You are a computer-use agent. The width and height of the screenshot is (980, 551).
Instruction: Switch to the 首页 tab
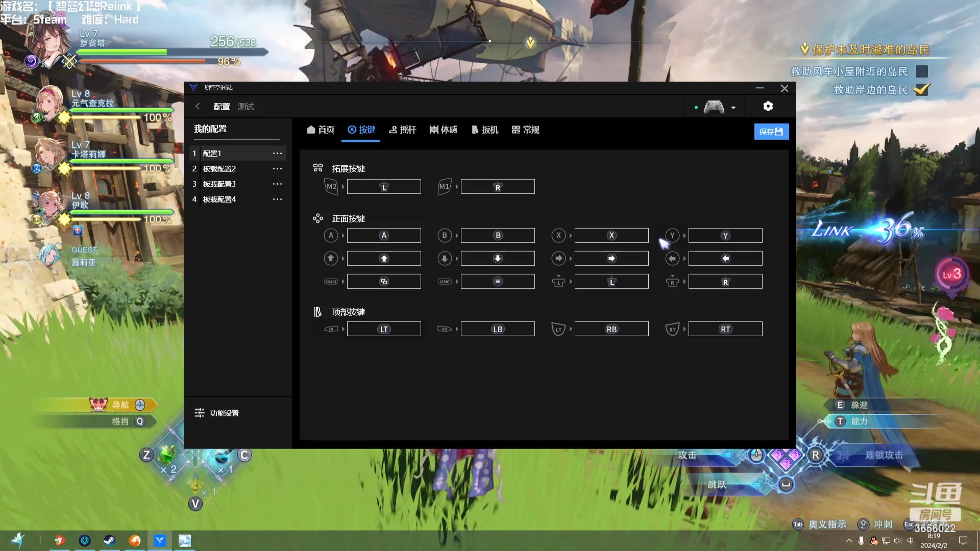tap(321, 130)
